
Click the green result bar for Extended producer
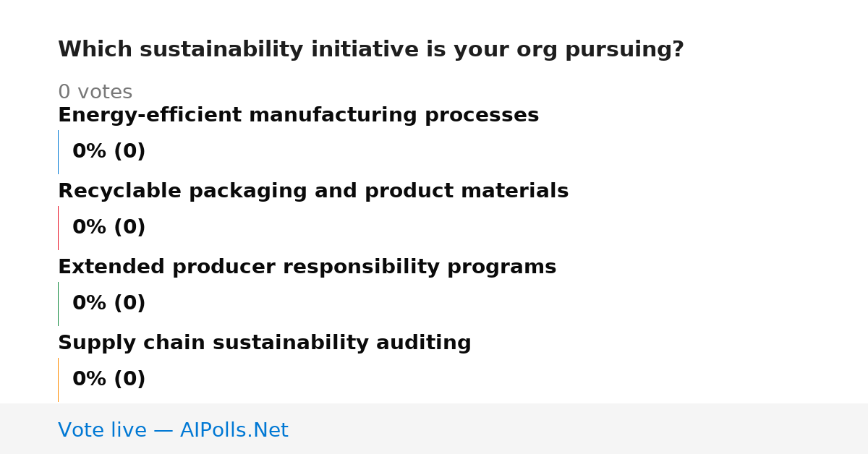(x=58, y=304)
